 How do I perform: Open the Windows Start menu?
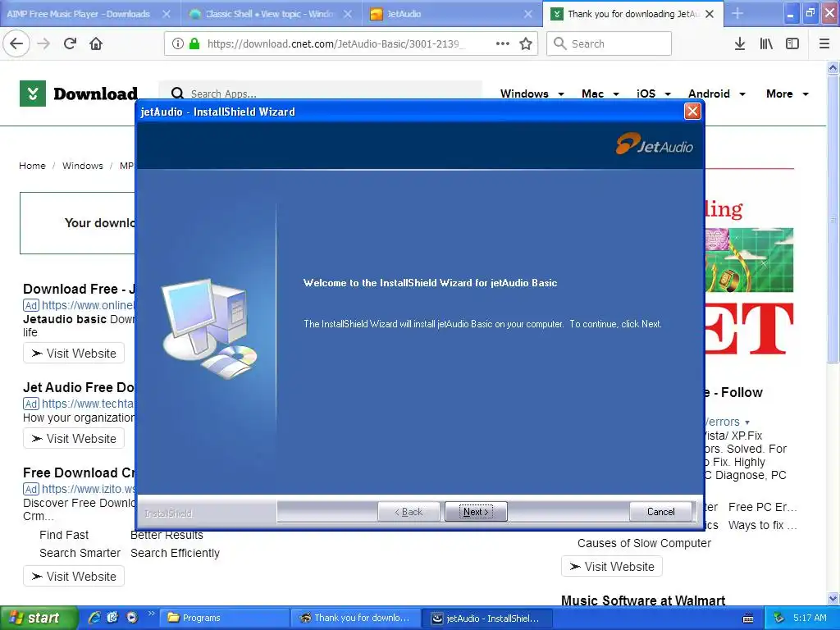click(38, 618)
